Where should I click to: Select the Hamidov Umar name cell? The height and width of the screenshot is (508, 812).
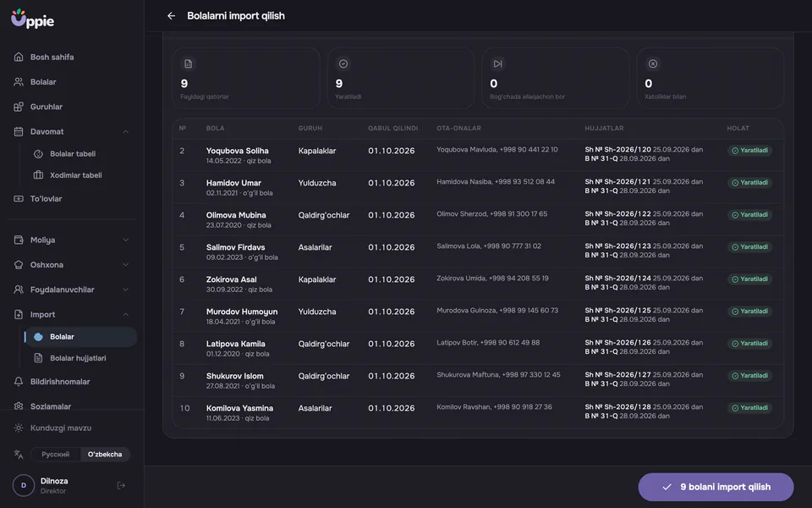pos(233,183)
